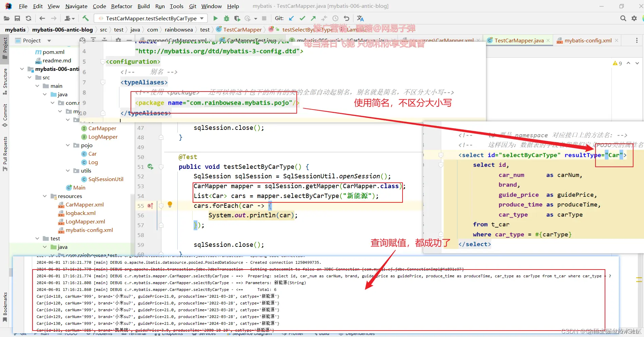This screenshot has width=644, height=337.
Task: Close the TestCarMapper.java tab
Action: coord(548,40)
